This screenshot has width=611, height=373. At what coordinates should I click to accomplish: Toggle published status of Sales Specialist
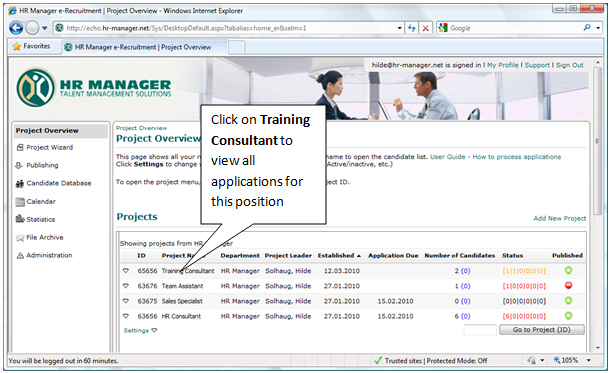click(x=569, y=301)
